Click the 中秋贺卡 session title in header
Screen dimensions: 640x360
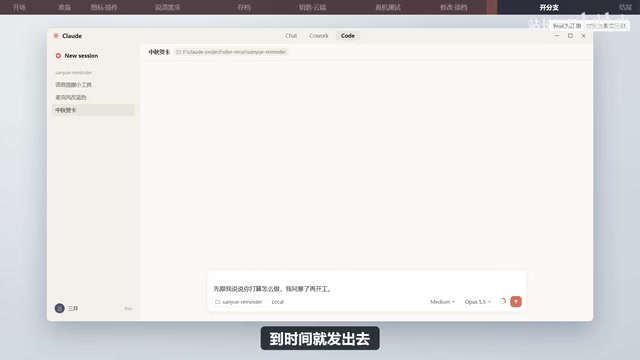(159, 52)
